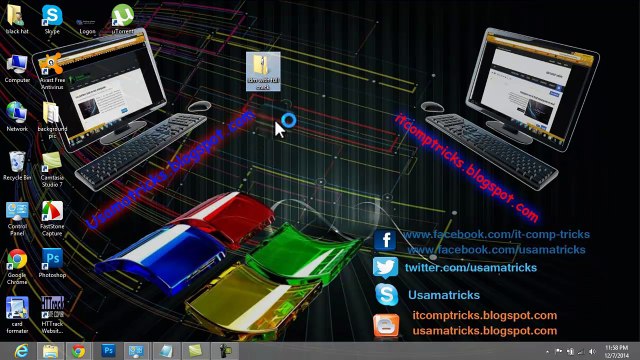This screenshot has width=640, height=360.
Task: Click the power icon in the tray
Action: 570,351
